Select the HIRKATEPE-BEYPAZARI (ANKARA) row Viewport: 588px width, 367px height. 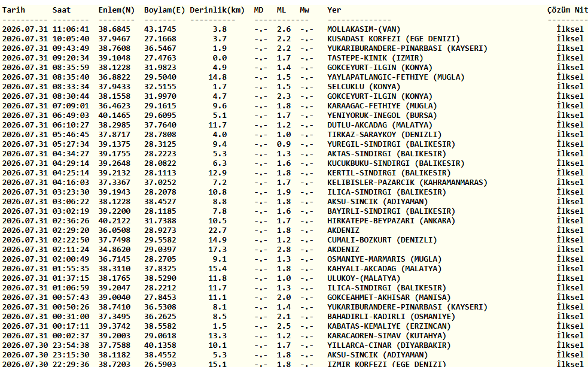(x=293, y=221)
